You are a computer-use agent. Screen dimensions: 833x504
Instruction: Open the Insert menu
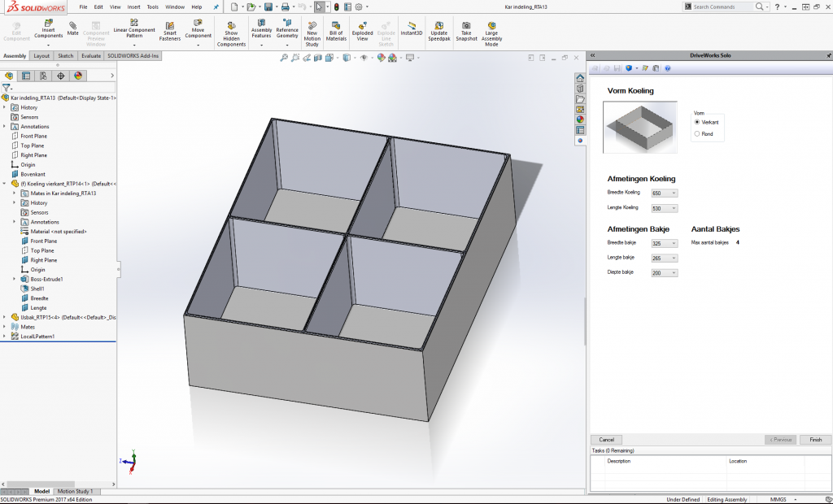(x=134, y=7)
